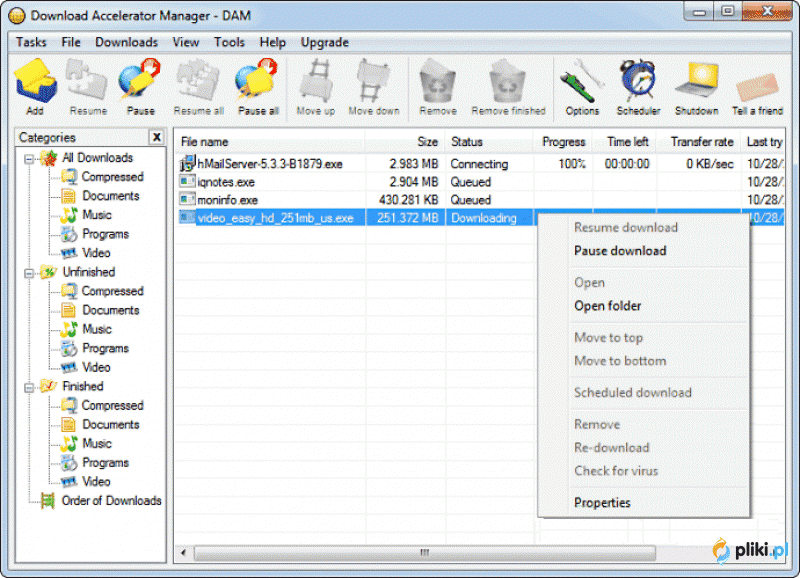Open the Tools menu
Viewport: 800px width, 578px height.
[x=229, y=42]
